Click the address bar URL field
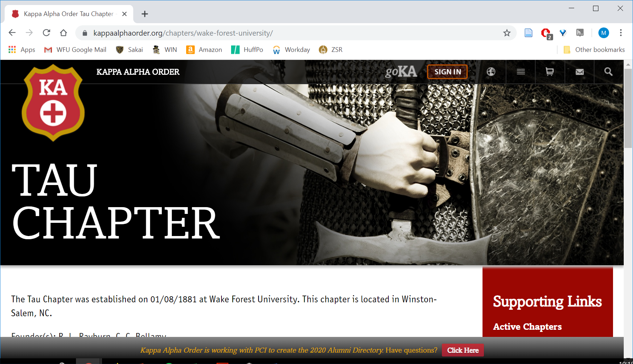The width and height of the screenshot is (633, 364). coord(296,33)
